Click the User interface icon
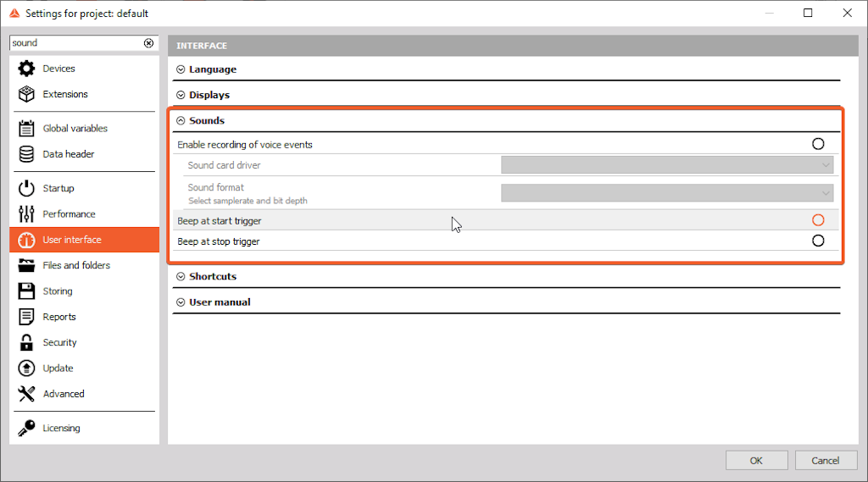Viewport: 868px width, 482px height. (26, 240)
